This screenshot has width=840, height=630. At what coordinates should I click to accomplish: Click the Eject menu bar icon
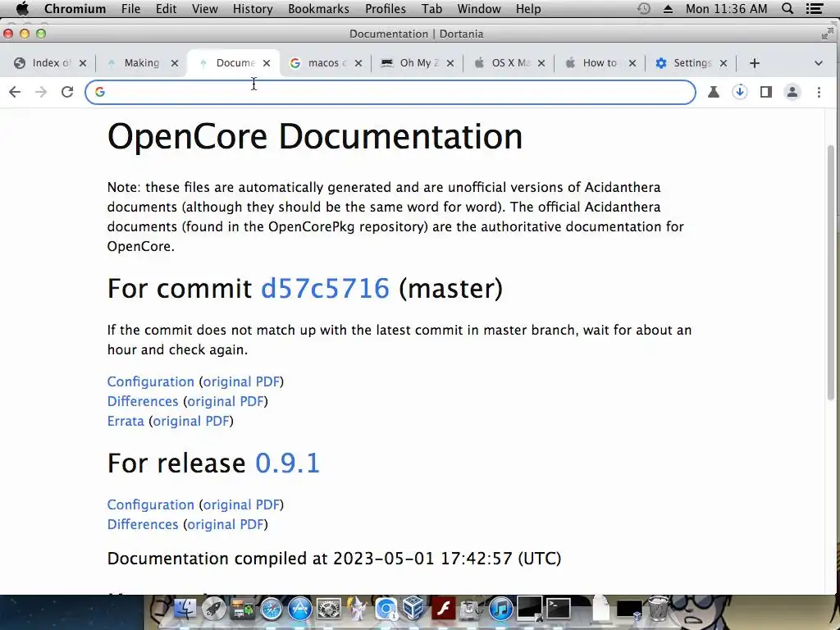668,8
